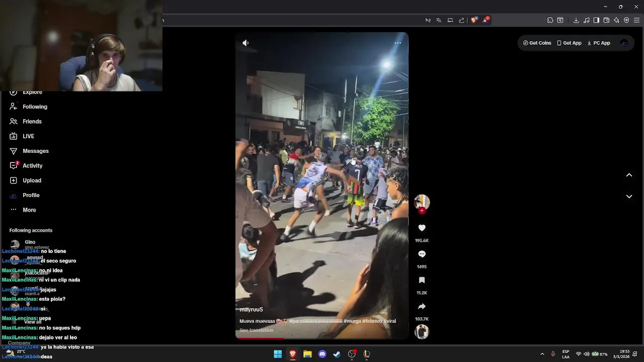Open the Windows Start button
Screen dimensions: 644x362
(278, 354)
